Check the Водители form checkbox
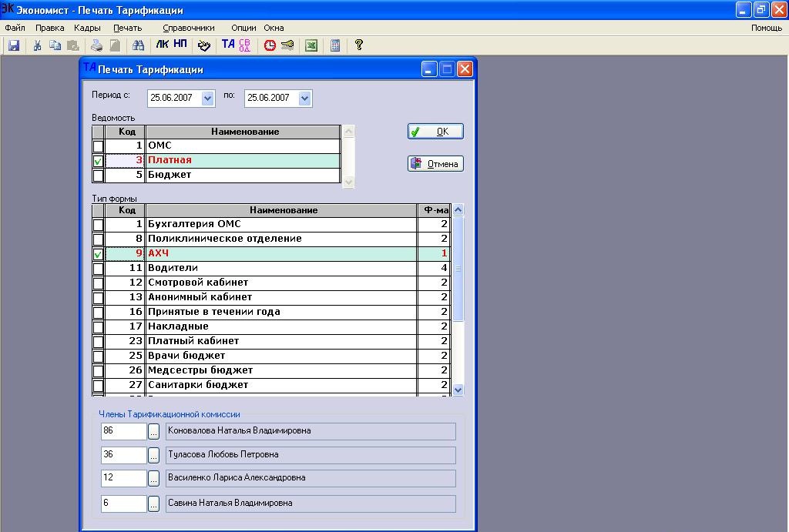 pyautogui.click(x=98, y=269)
